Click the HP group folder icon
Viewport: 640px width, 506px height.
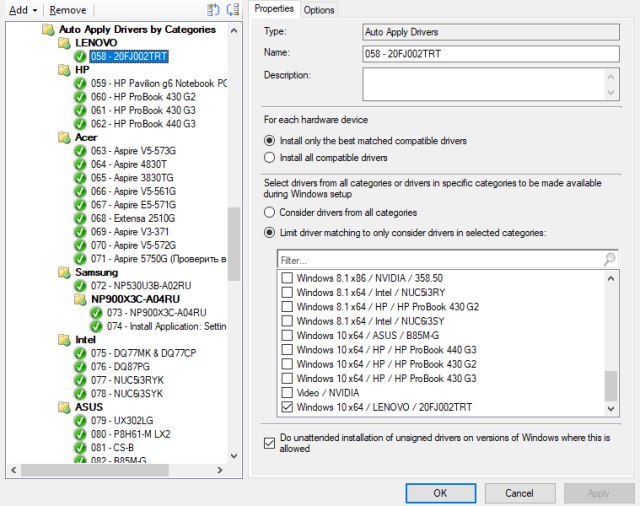click(x=64, y=70)
